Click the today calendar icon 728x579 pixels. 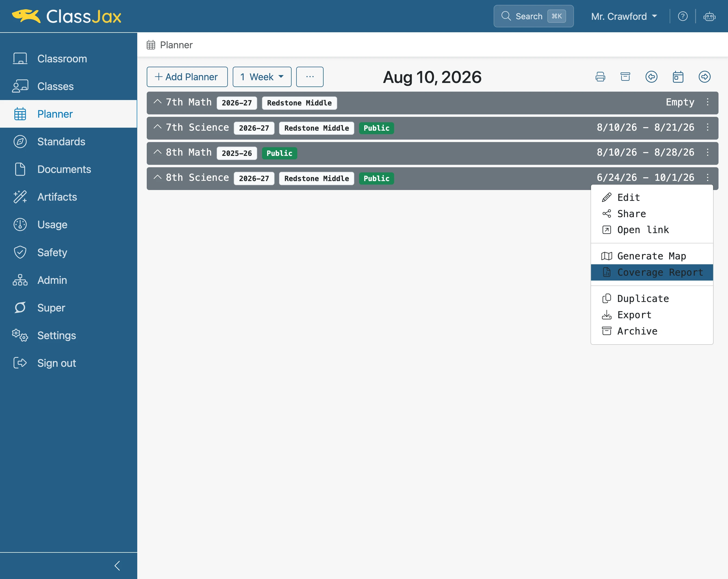click(x=678, y=77)
